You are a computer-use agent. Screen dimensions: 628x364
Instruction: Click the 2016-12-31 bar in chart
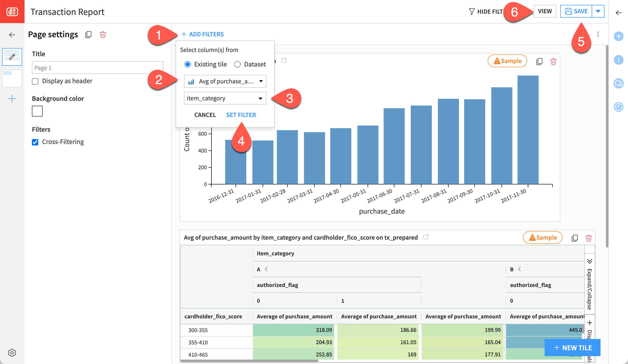(x=235, y=162)
